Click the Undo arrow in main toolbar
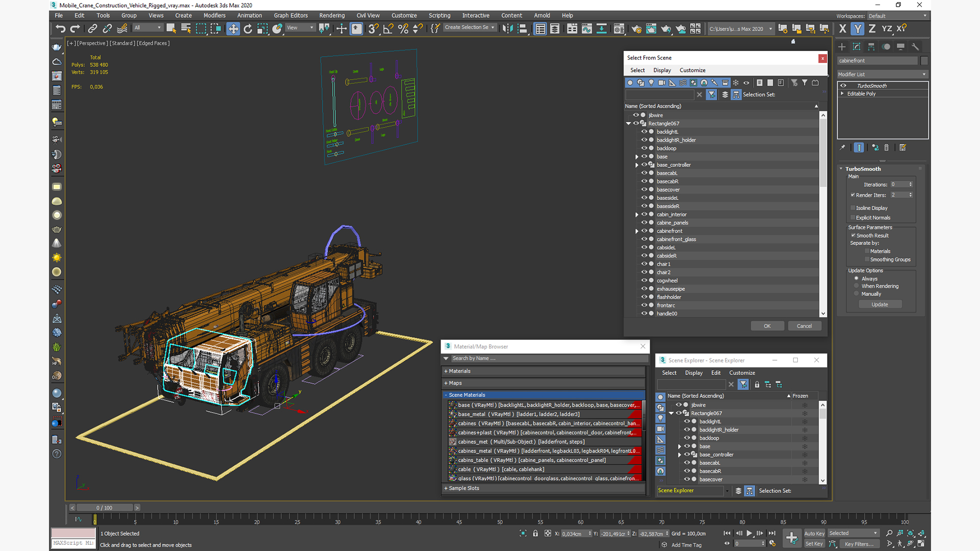The image size is (980, 551). pos(61,29)
